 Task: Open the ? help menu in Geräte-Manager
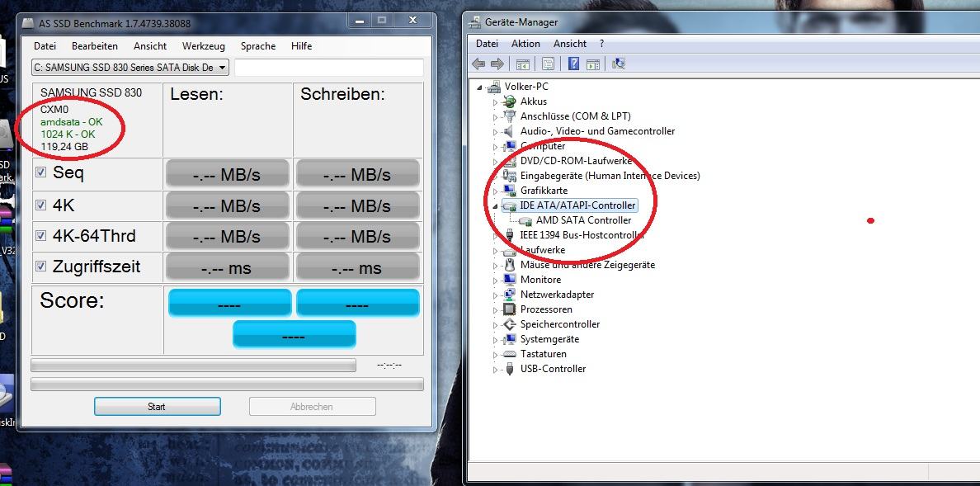(x=602, y=44)
